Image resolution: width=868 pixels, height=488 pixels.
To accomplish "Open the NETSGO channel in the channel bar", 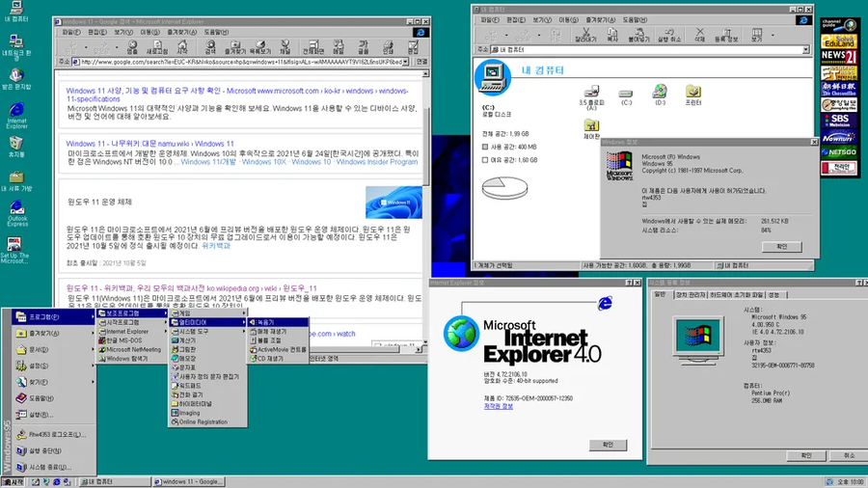I will point(839,151).
